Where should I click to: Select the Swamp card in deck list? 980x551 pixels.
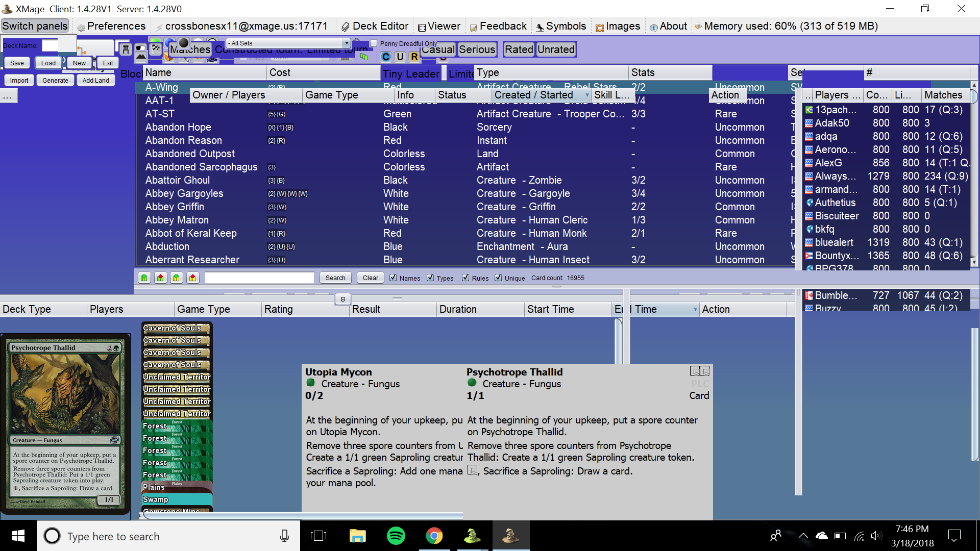(x=177, y=499)
